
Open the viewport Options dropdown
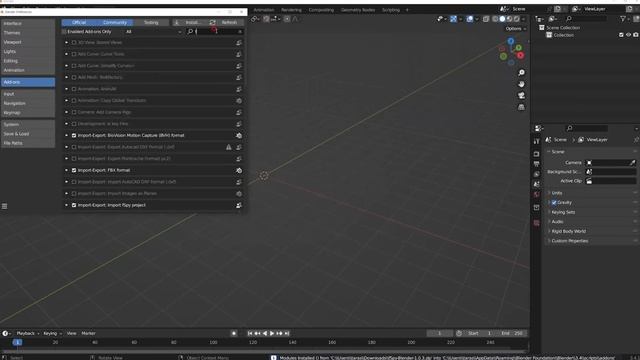point(516,29)
